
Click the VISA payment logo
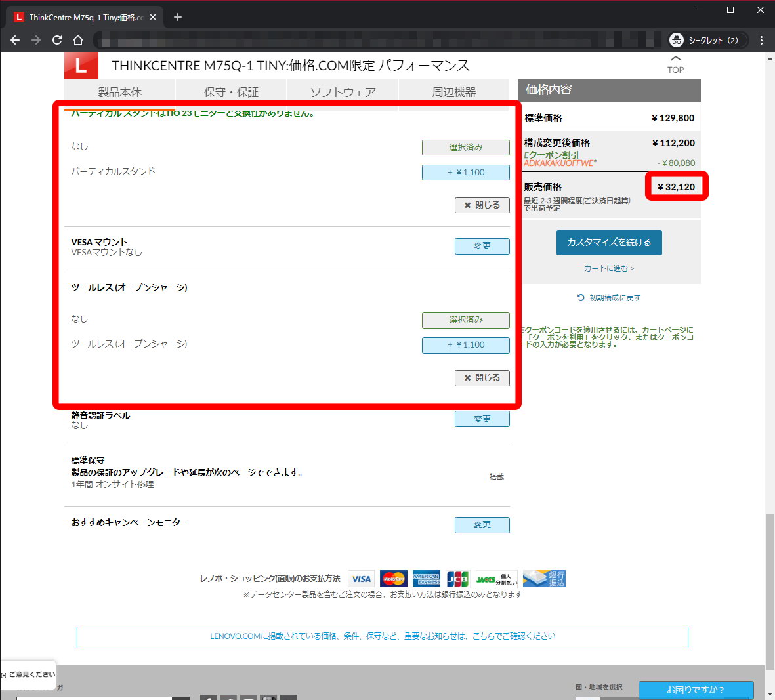pyautogui.click(x=362, y=579)
